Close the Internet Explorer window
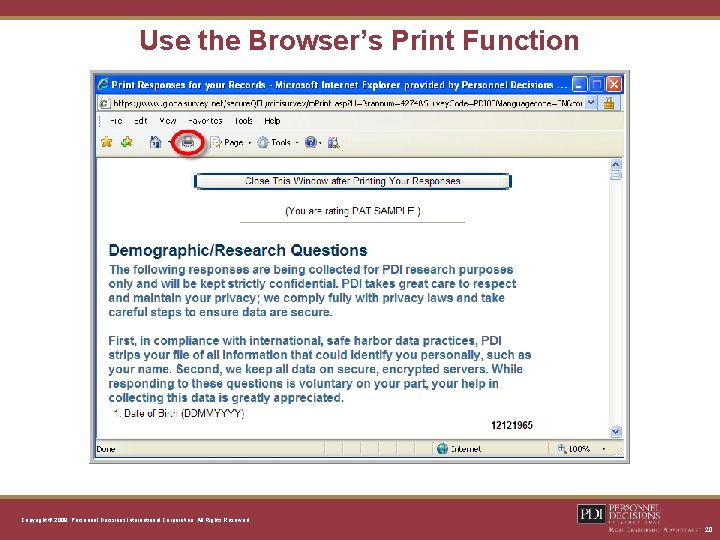720x540 pixels. click(x=614, y=84)
